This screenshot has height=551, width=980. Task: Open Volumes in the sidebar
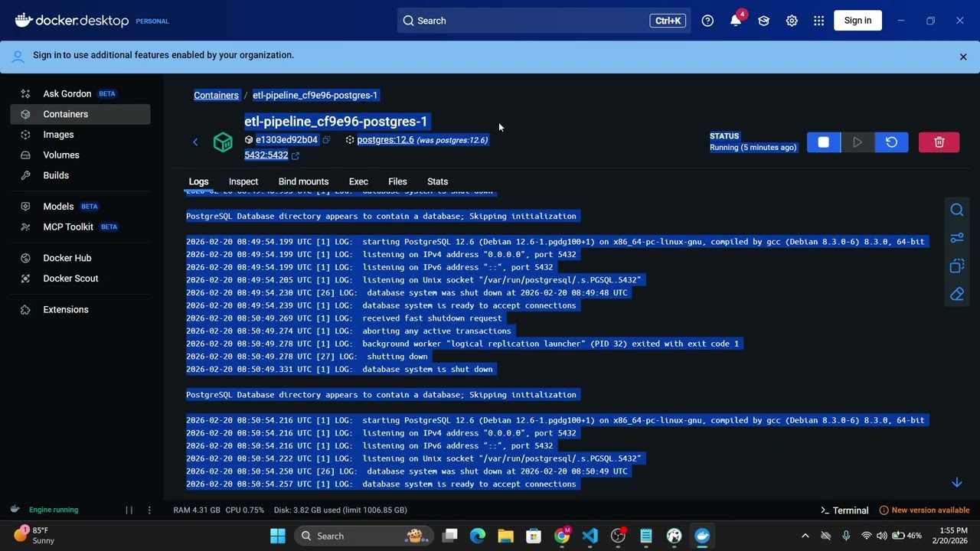tap(80, 155)
